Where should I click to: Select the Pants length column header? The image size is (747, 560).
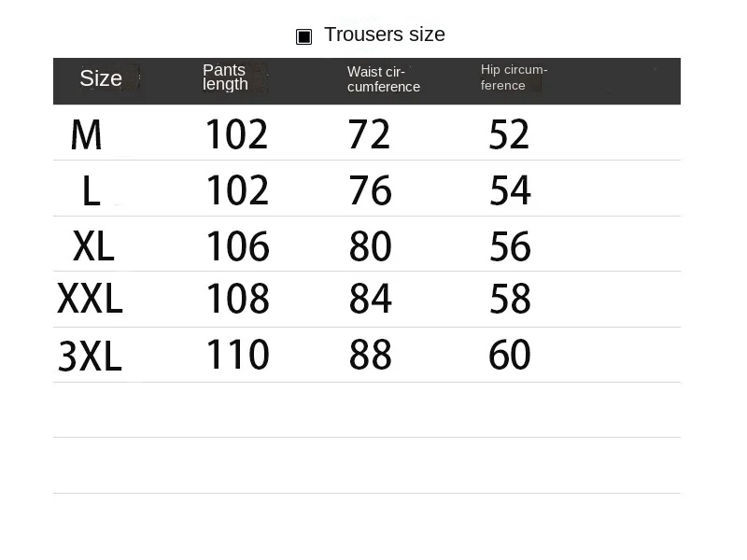(225, 77)
